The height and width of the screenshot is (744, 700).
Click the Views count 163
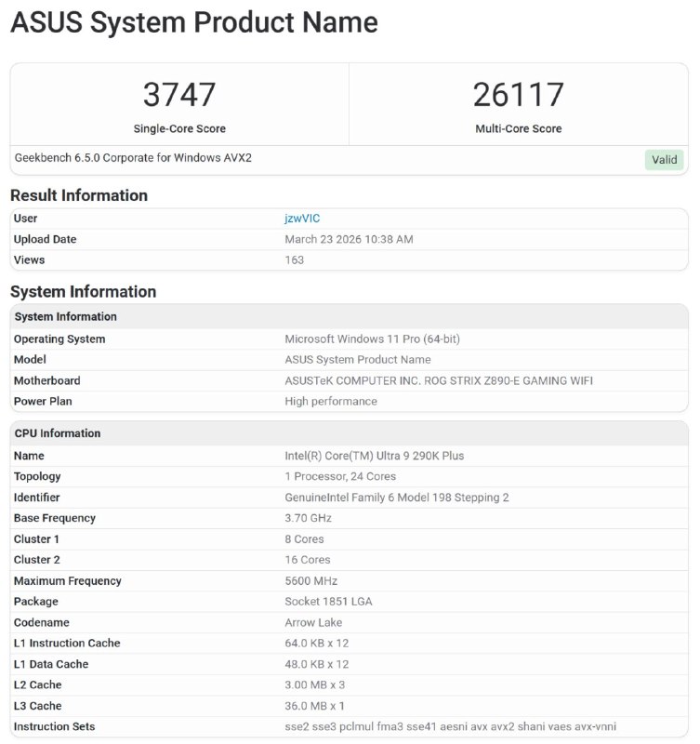tap(295, 260)
